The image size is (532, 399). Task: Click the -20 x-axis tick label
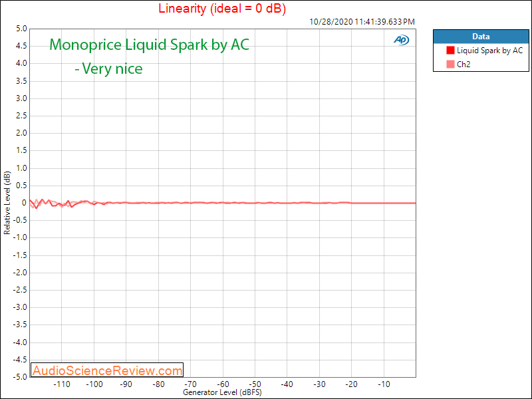coord(352,384)
